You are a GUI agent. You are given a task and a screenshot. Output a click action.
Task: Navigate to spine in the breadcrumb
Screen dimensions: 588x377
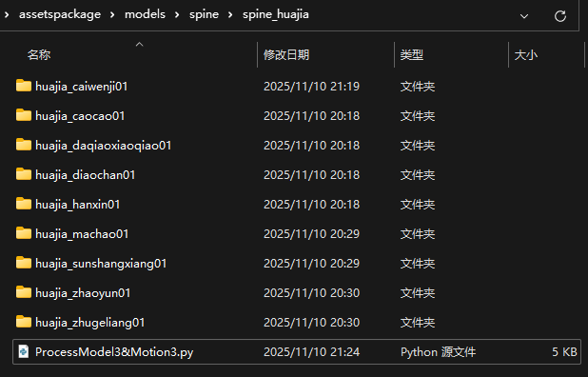click(x=204, y=14)
